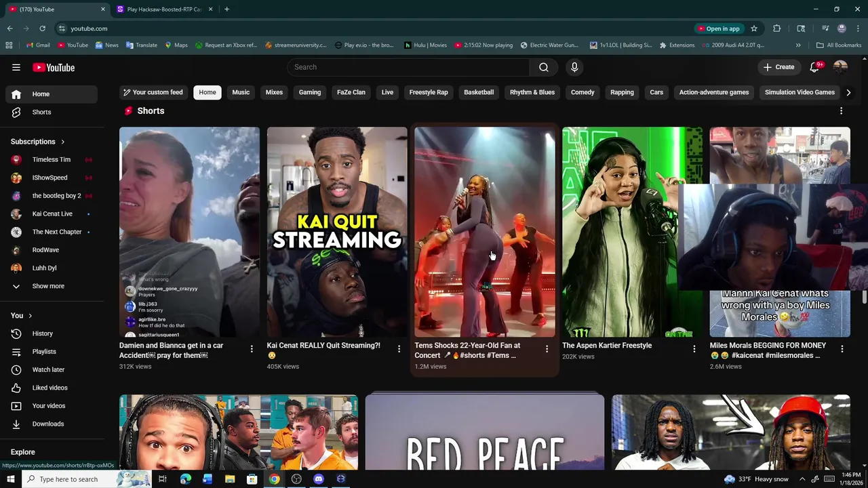Click the YouTube logo

coord(54,67)
